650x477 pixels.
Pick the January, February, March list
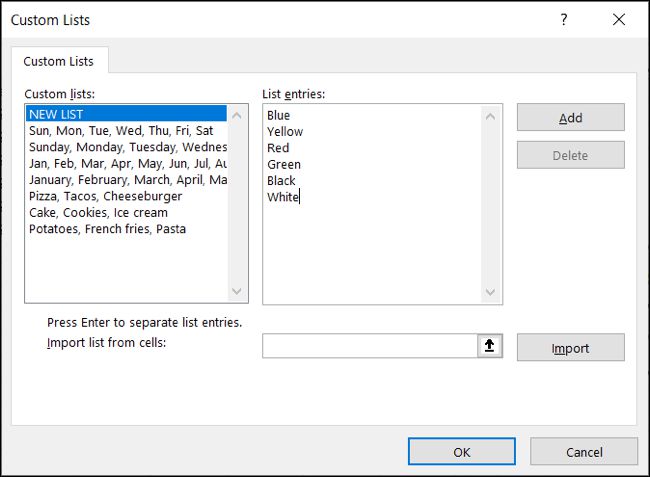coord(126,180)
